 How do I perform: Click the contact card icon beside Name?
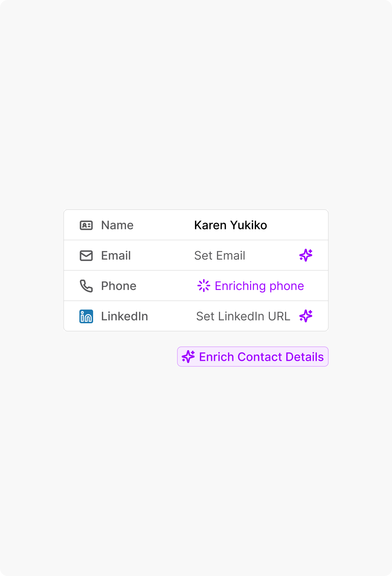86,225
